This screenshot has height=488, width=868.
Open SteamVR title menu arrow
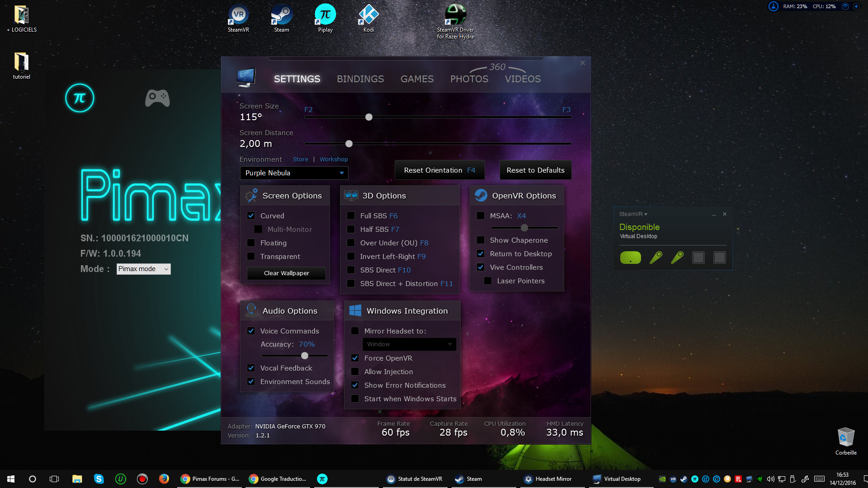click(x=646, y=214)
